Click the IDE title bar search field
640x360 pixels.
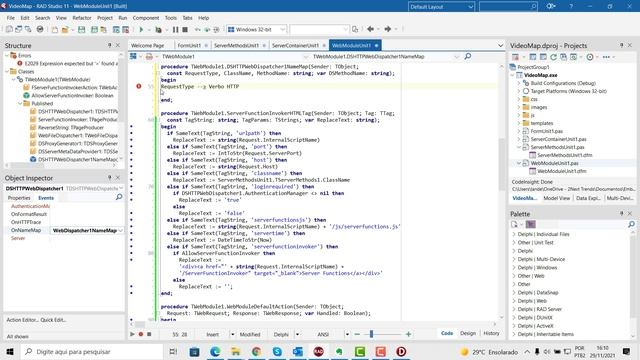(x=508, y=7)
